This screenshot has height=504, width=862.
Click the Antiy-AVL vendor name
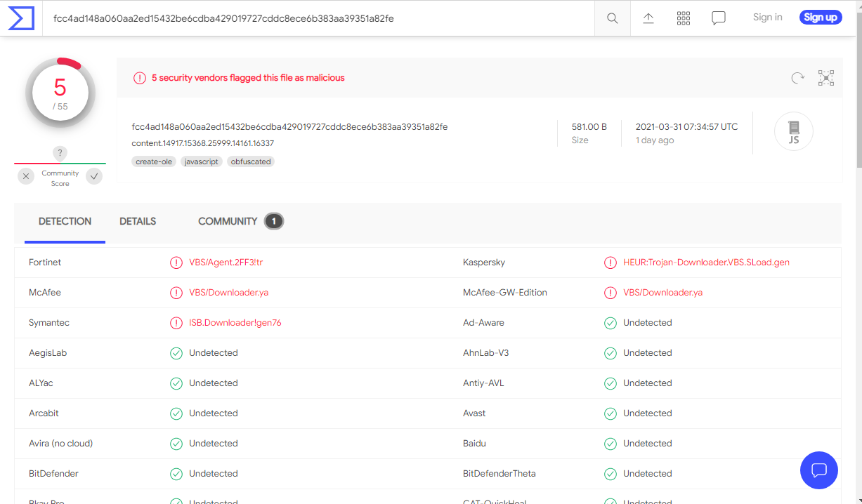pos(483,383)
